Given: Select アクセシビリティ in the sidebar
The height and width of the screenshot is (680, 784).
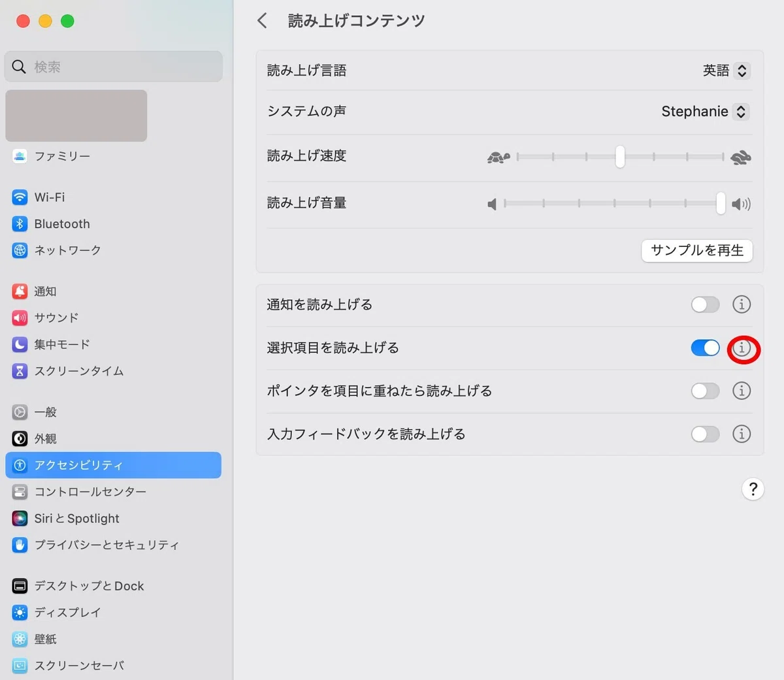Looking at the screenshot, I should (114, 465).
